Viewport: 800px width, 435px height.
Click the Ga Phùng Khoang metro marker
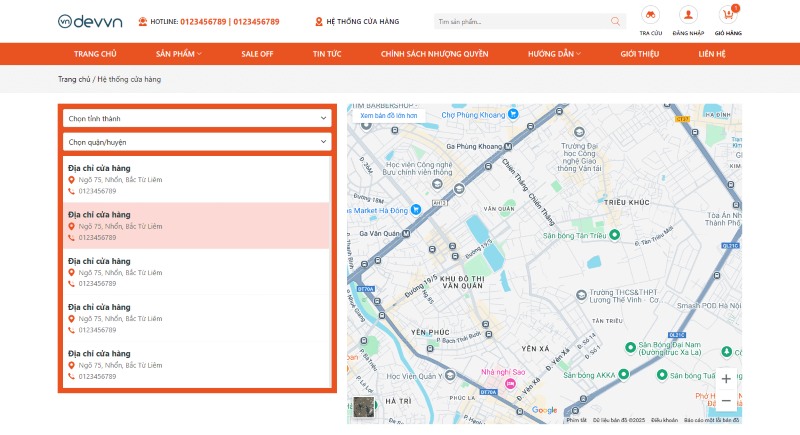coord(508,146)
